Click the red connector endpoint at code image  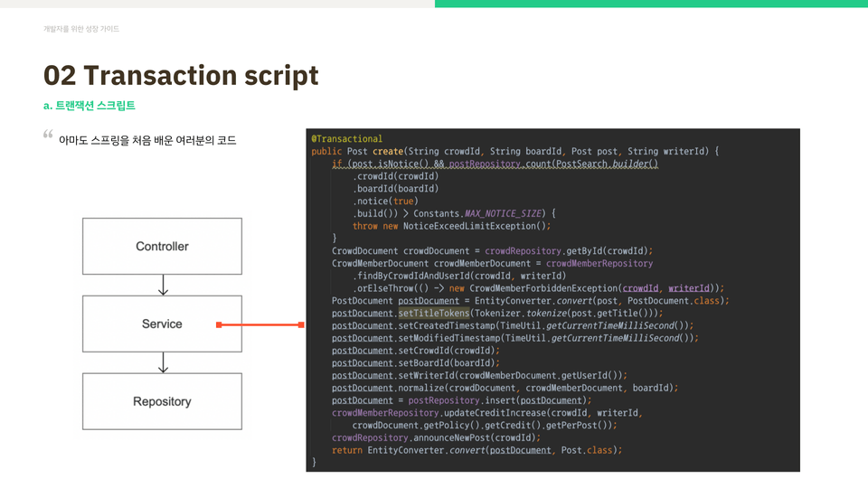click(301, 324)
